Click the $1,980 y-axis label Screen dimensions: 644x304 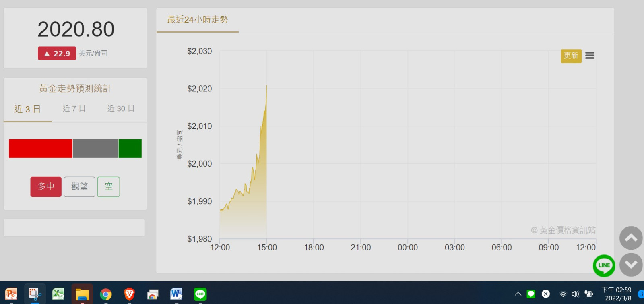(199, 239)
